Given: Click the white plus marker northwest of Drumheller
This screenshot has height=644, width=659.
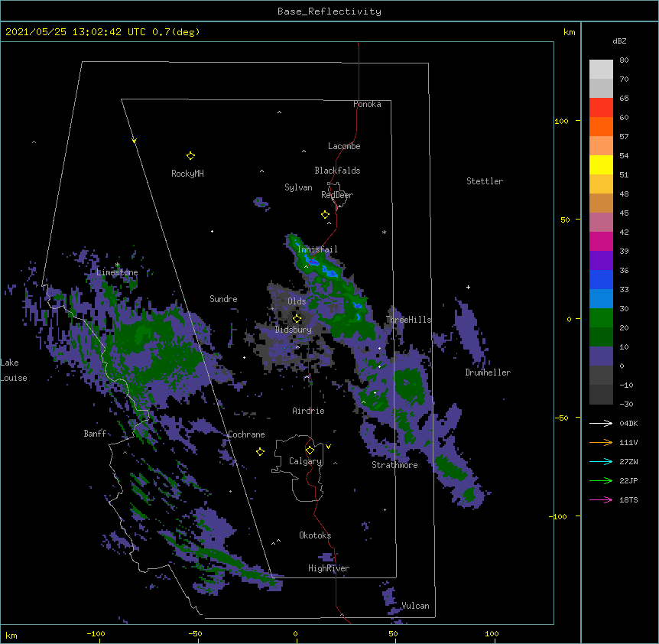Looking at the screenshot, I should pos(468,287).
